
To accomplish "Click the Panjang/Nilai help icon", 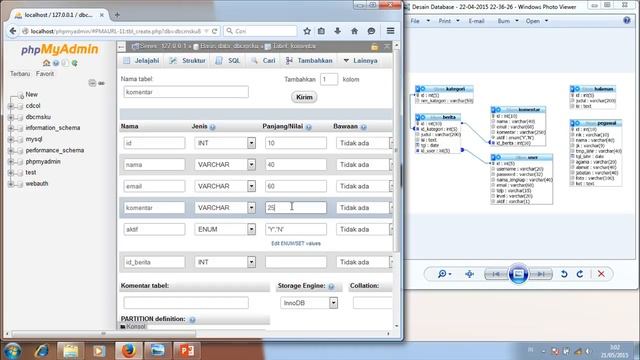I will pyautogui.click(x=309, y=127).
